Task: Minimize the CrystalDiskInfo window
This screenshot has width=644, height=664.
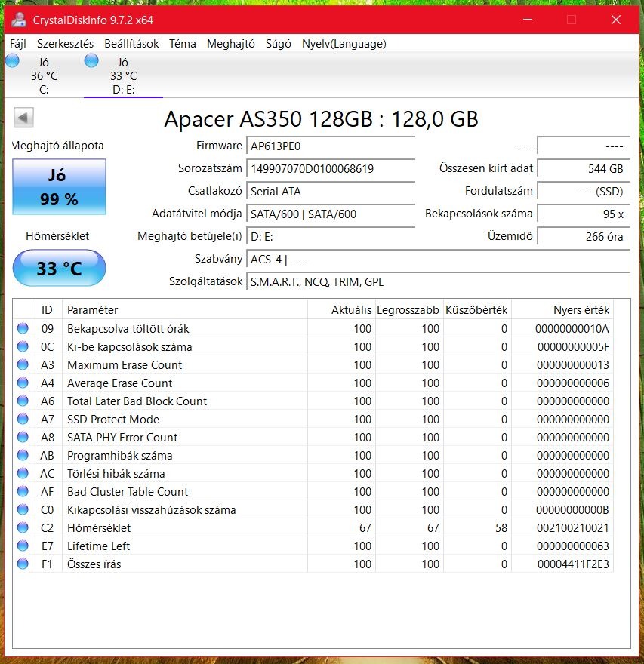Action: click(x=528, y=20)
